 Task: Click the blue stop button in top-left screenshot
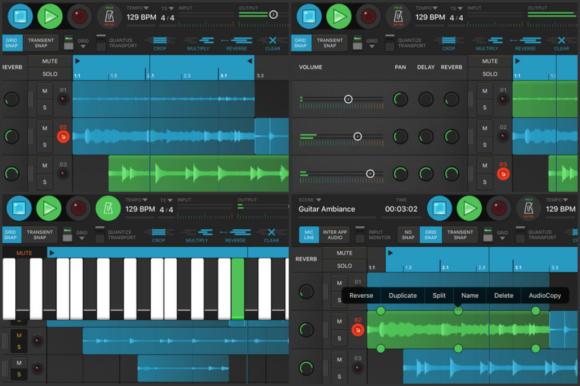click(20, 16)
